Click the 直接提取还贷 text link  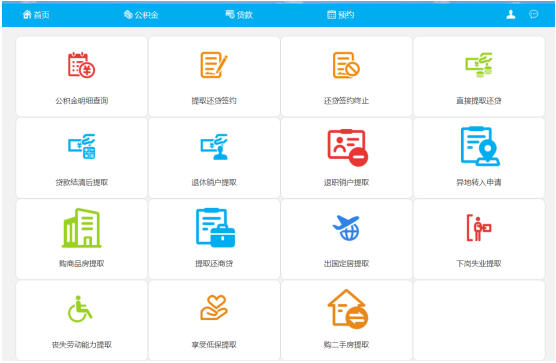pyautogui.click(x=479, y=101)
